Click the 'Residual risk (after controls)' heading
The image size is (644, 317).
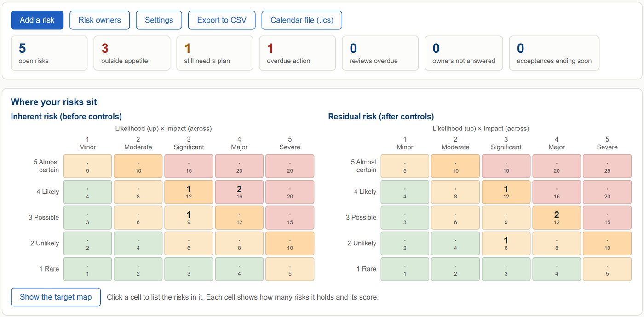point(381,117)
